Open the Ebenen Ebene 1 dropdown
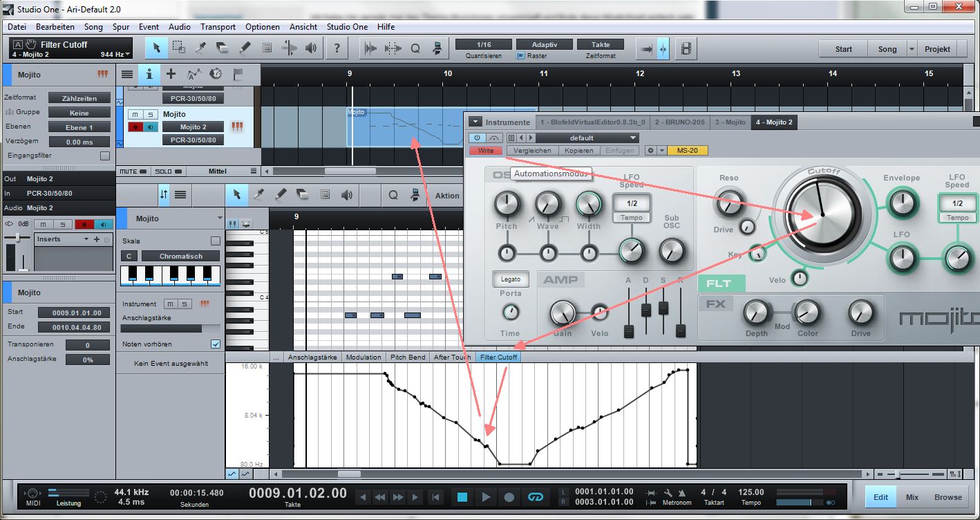 (79, 127)
